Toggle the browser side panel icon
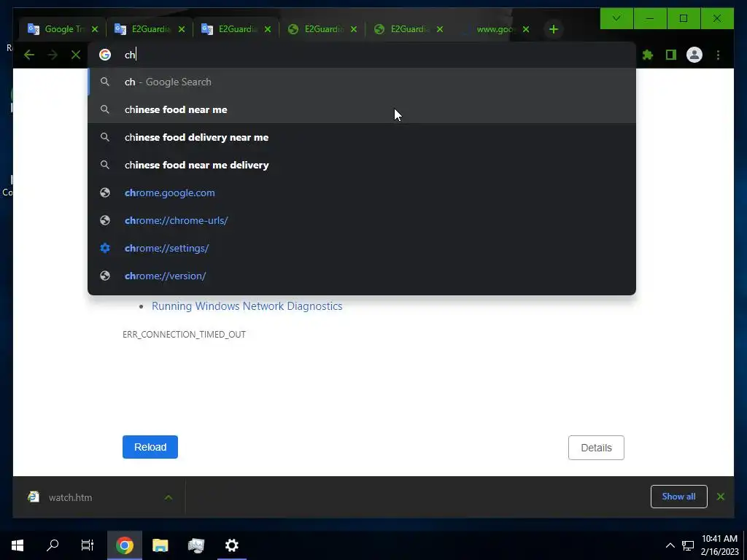747x560 pixels. 671,55
